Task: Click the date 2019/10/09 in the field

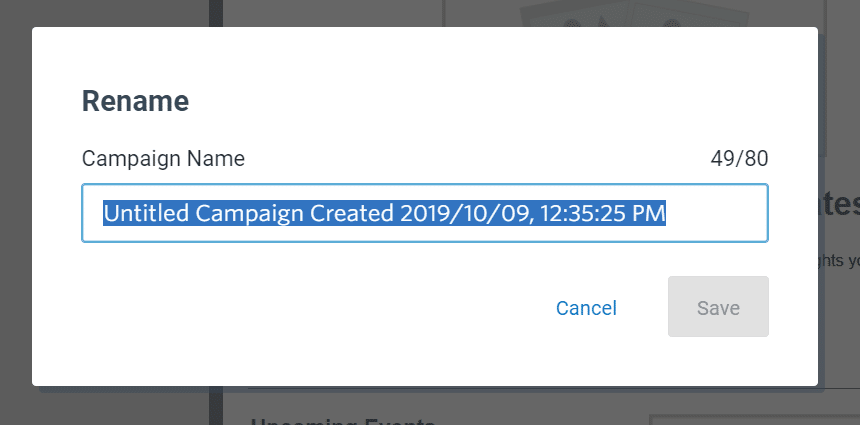Action: coord(466,213)
